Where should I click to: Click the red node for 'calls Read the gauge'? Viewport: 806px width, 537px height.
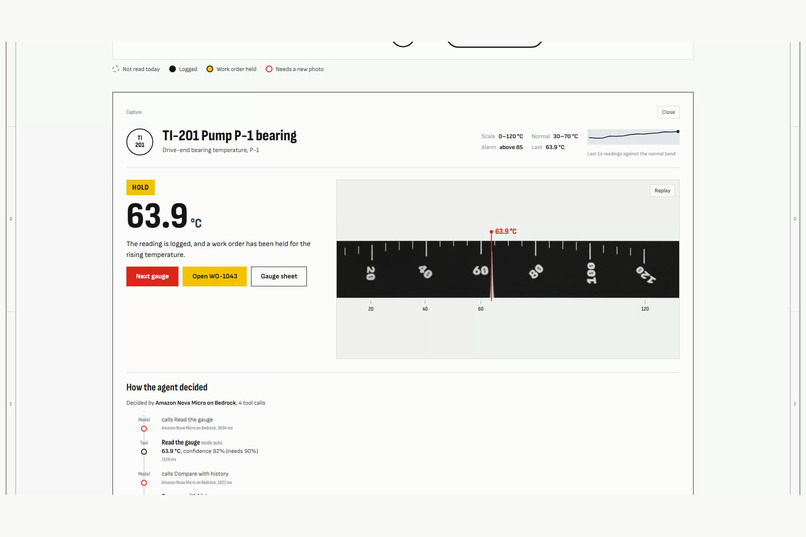pyautogui.click(x=144, y=429)
